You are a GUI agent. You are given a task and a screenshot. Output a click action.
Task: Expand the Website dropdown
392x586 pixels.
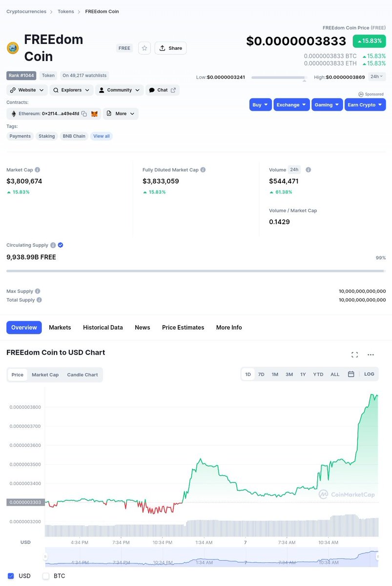pos(27,90)
